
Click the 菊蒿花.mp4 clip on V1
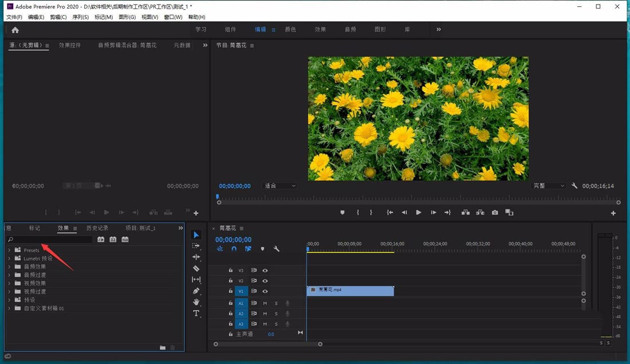coord(351,291)
